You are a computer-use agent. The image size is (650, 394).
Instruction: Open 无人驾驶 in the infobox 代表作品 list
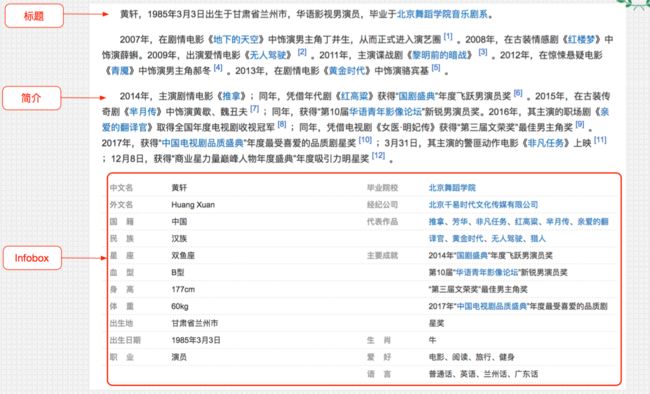point(507,239)
